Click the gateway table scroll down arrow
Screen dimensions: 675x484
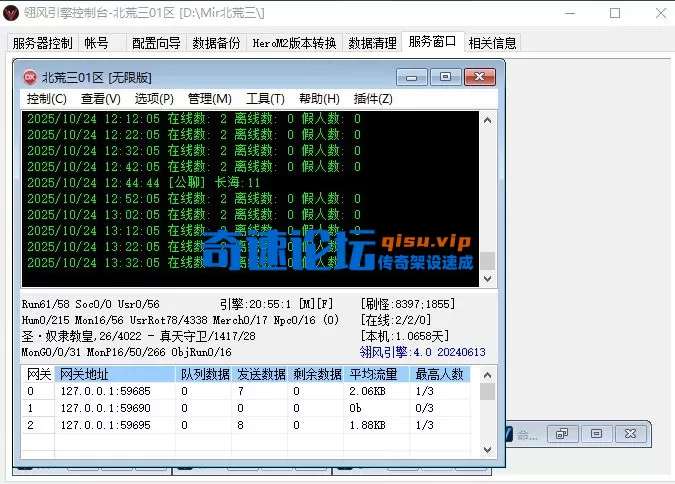click(487, 450)
